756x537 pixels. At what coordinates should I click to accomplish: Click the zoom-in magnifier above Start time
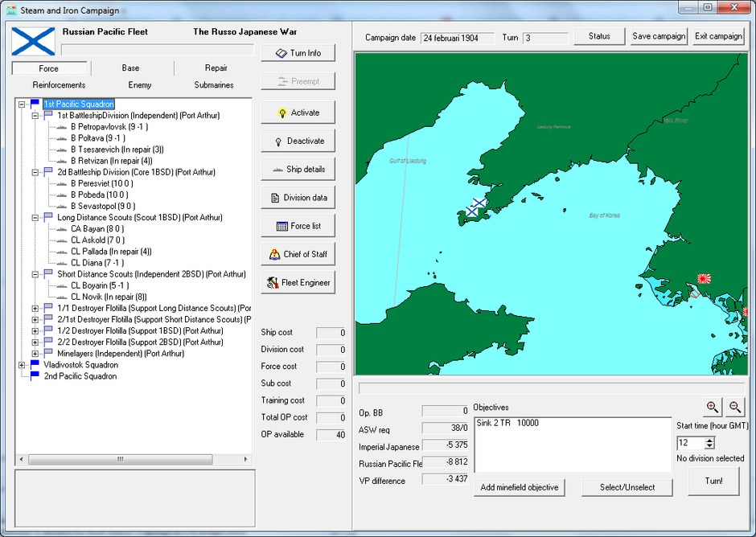(711, 408)
